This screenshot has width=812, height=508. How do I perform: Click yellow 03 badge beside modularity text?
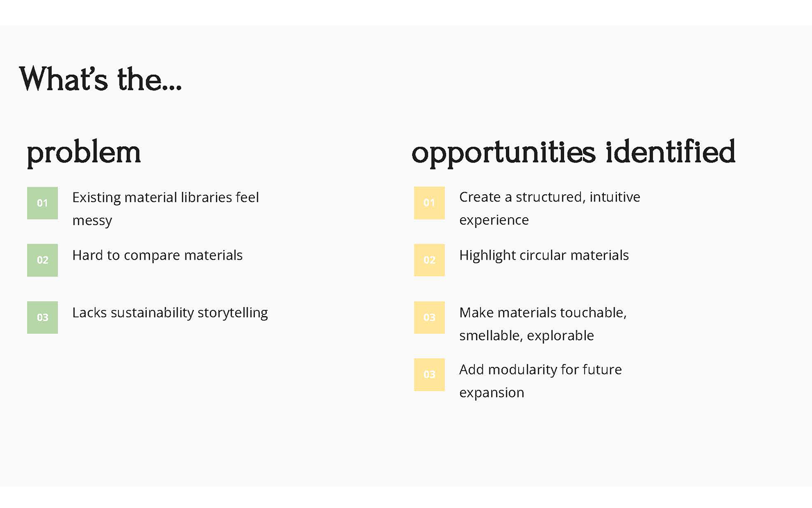click(x=429, y=375)
